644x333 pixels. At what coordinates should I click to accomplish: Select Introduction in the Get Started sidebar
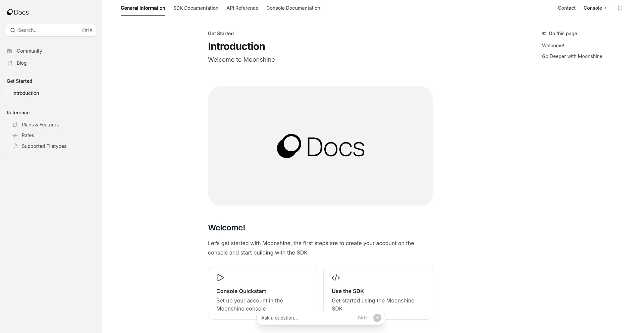25,93
